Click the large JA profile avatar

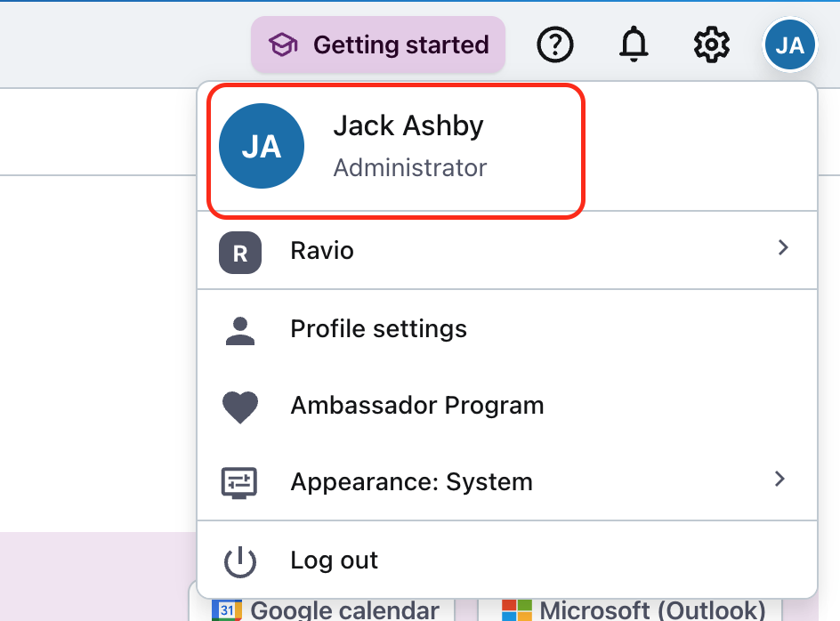pyautogui.click(x=262, y=146)
